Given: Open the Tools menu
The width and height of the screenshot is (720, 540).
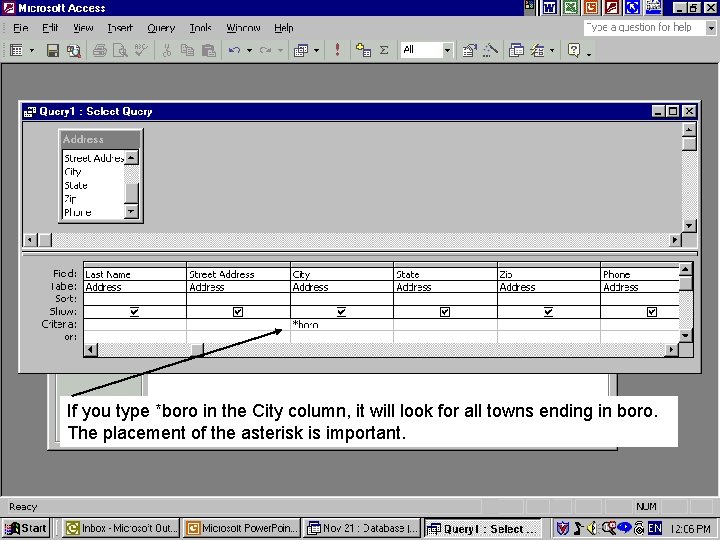Looking at the screenshot, I should coord(201,28).
